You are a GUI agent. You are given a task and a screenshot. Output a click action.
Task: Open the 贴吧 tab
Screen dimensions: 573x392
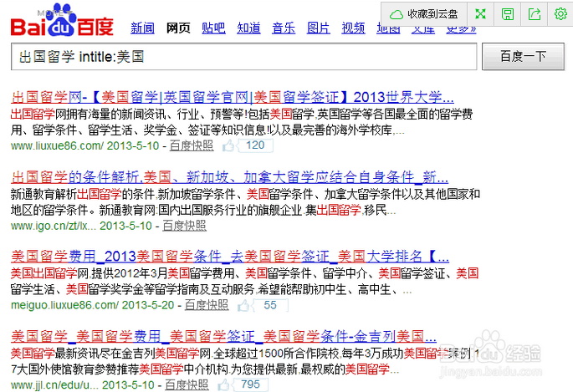coord(213,28)
